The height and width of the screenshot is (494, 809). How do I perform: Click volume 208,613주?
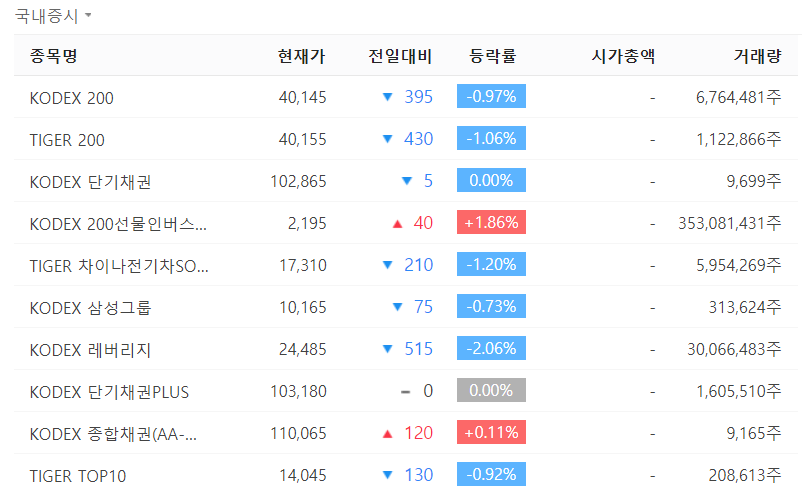tap(745, 475)
